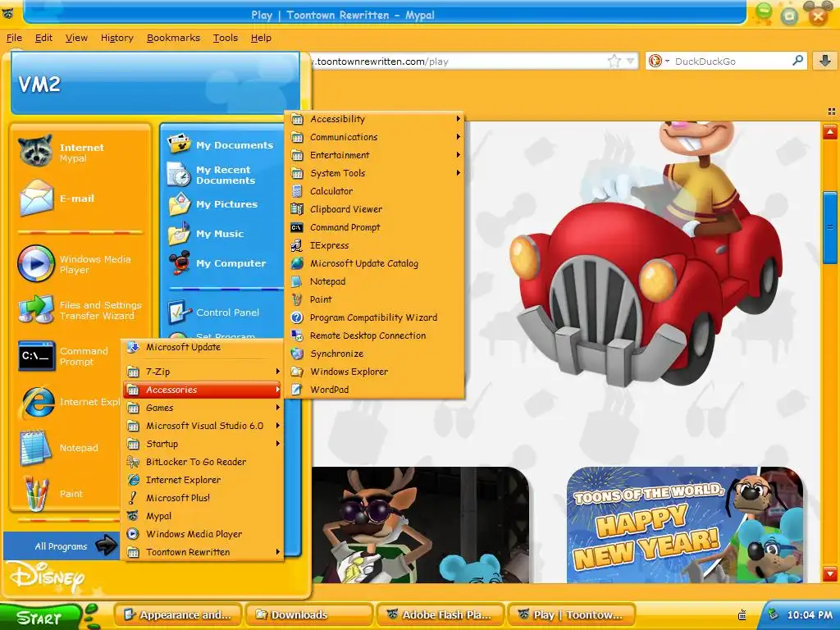Expand the Entertainment submenu
The width and height of the screenshot is (840, 630).
375,155
